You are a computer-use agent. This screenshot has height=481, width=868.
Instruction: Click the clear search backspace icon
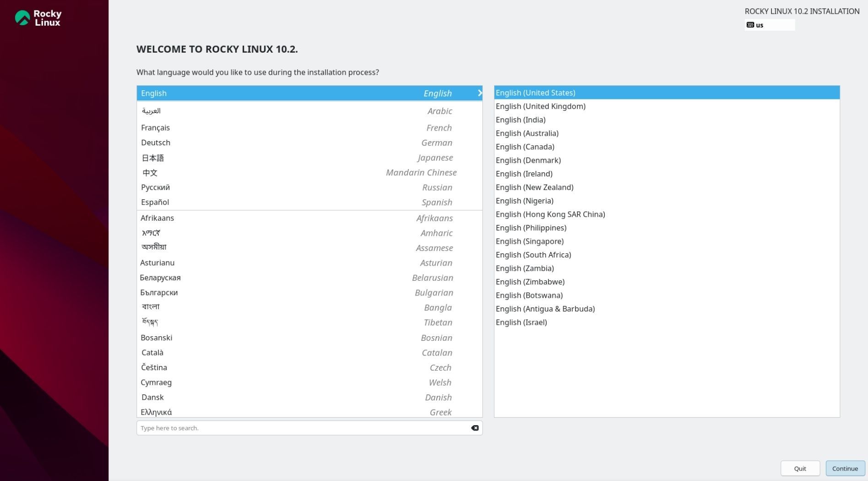475,428
